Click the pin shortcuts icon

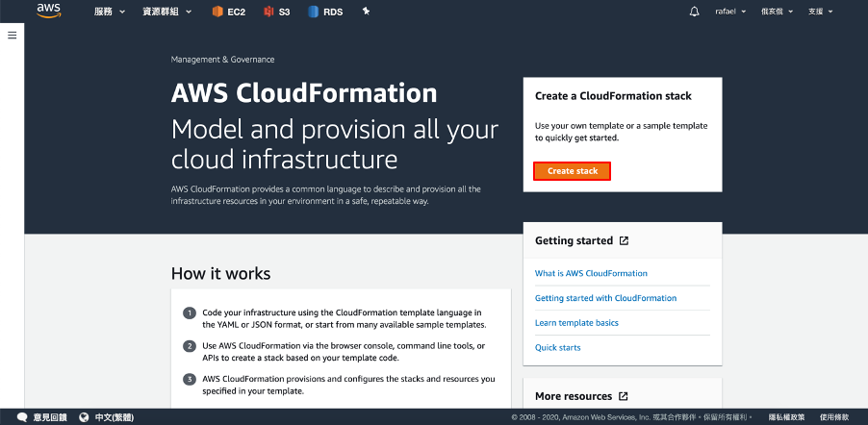[x=366, y=12]
